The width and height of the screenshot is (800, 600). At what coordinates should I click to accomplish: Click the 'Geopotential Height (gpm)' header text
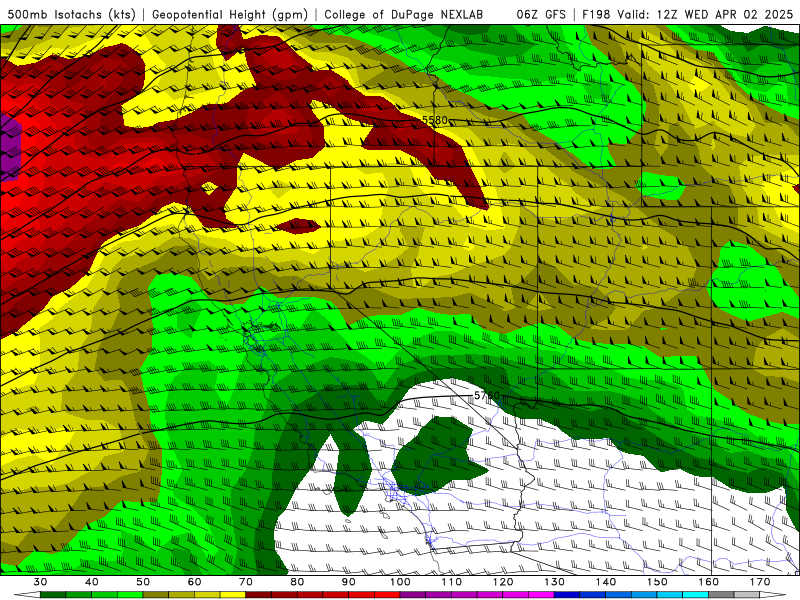(230, 14)
